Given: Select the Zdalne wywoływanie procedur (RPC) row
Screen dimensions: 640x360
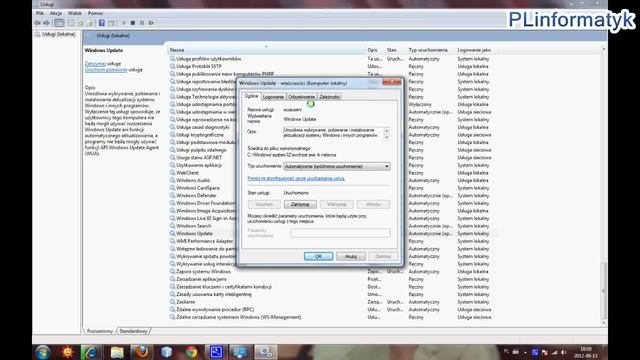Looking at the screenshot, I should tap(333, 309).
